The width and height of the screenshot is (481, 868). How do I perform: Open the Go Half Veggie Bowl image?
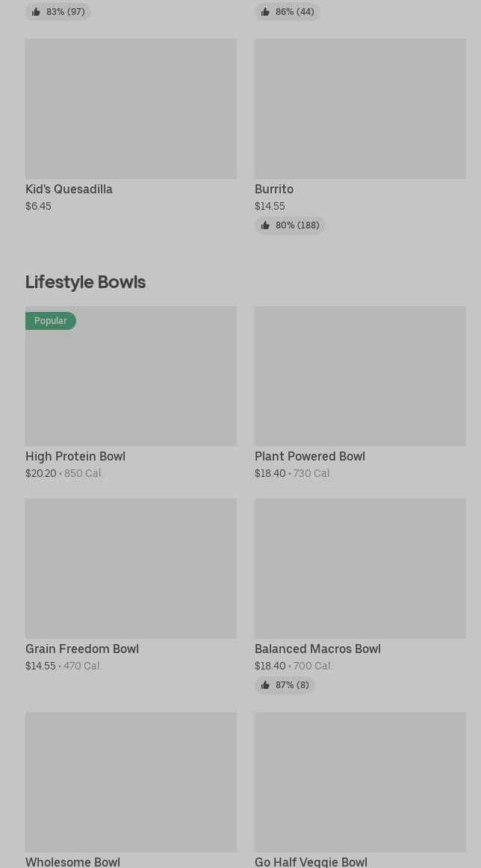click(360, 782)
